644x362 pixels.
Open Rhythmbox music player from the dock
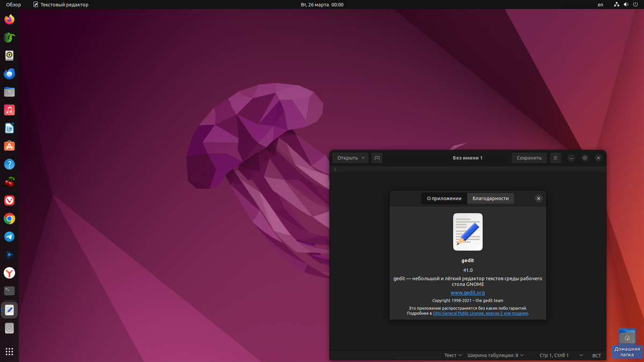tap(9, 109)
